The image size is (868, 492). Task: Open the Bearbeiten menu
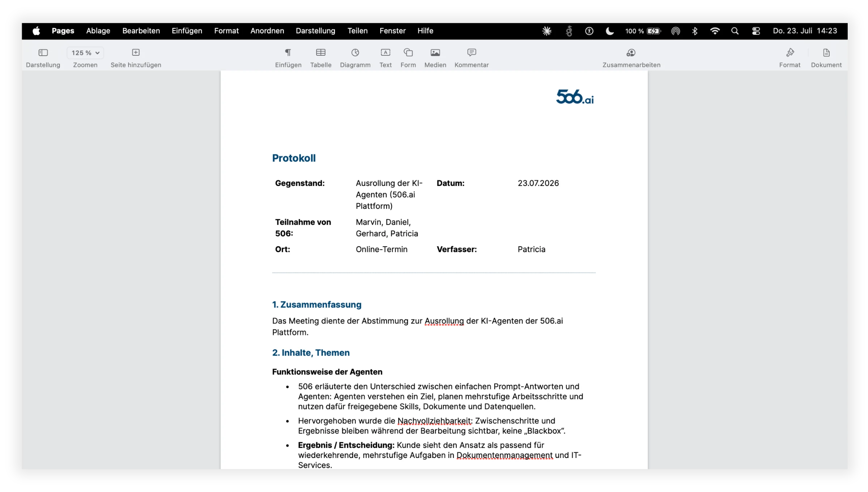(x=141, y=31)
